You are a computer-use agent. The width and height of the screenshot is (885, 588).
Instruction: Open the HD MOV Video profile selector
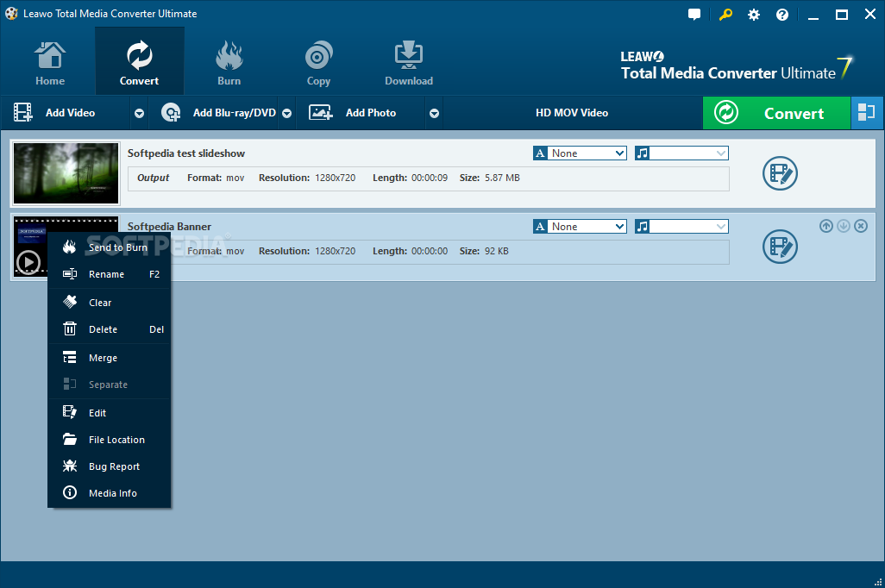pyautogui.click(x=572, y=113)
